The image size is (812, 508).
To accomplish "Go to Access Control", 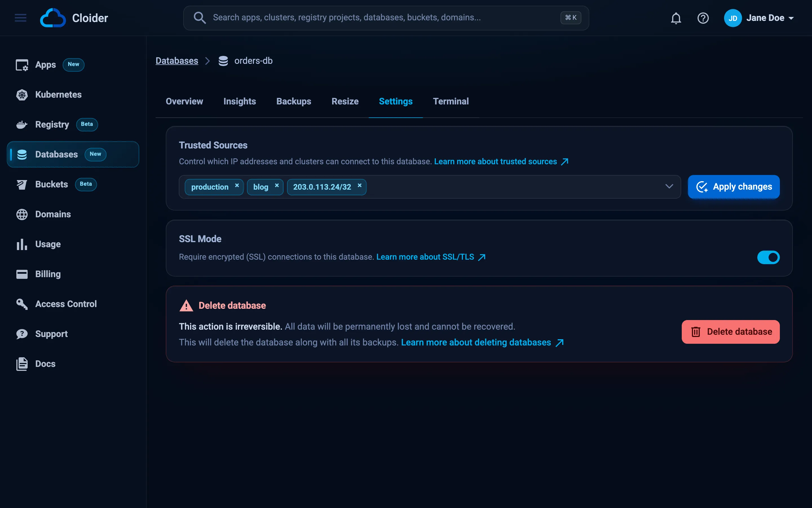I will click(x=73, y=304).
